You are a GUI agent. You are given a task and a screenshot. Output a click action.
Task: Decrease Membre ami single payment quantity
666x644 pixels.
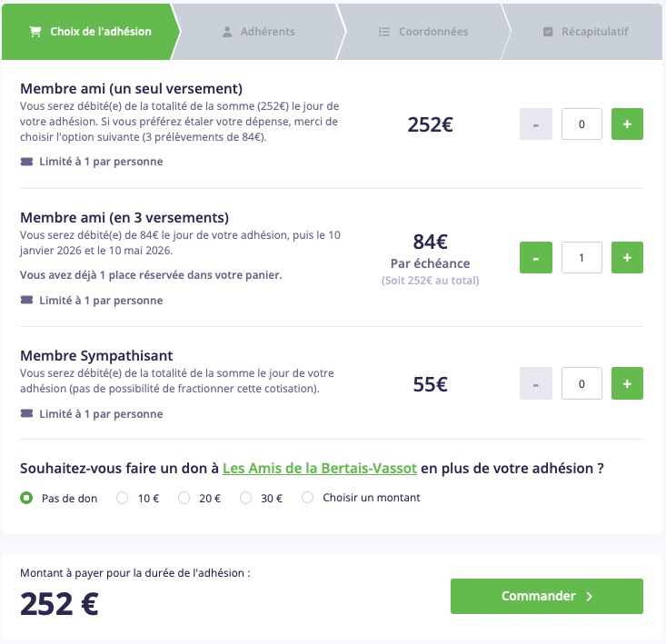coord(535,124)
